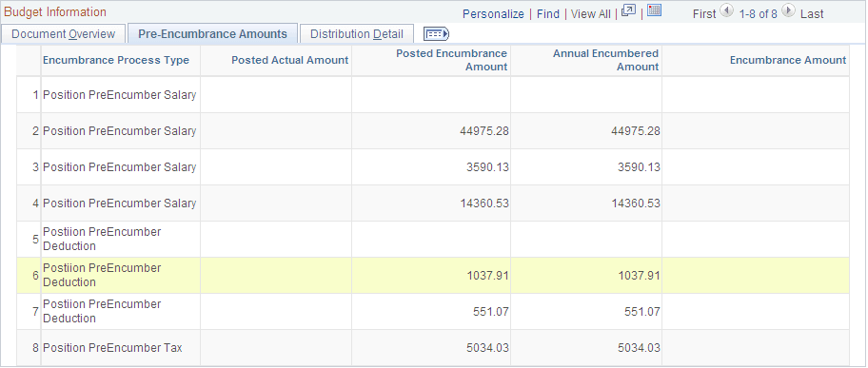868x368 pixels.
Task: Sort by Encumbrance Process Type column header
Action: point(116,60)
